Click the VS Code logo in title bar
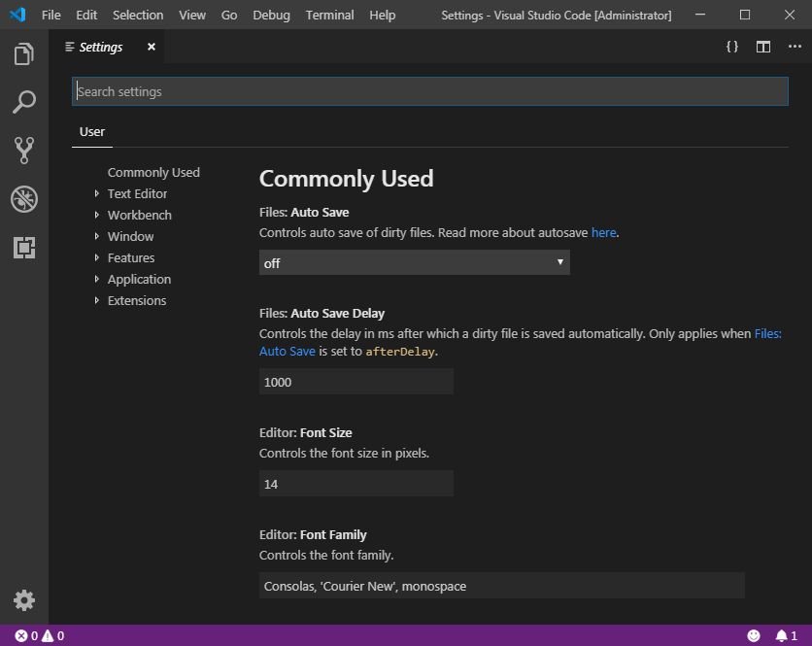The height and width of the screenshot is (646, 812). (17, 15)
